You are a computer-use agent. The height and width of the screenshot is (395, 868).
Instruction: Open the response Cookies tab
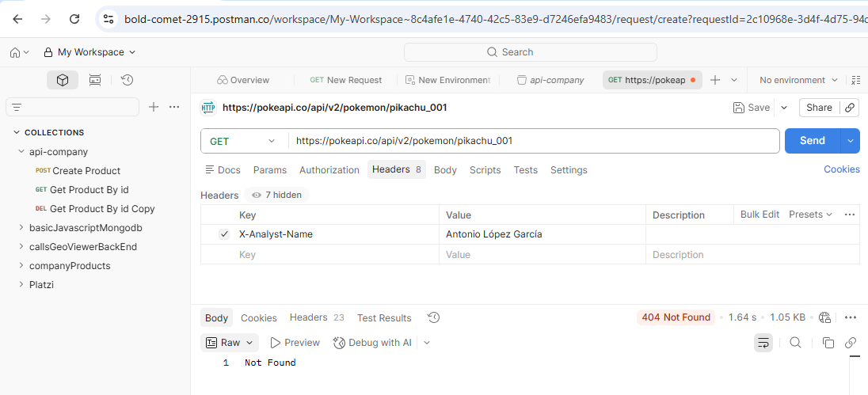point(258,318)
